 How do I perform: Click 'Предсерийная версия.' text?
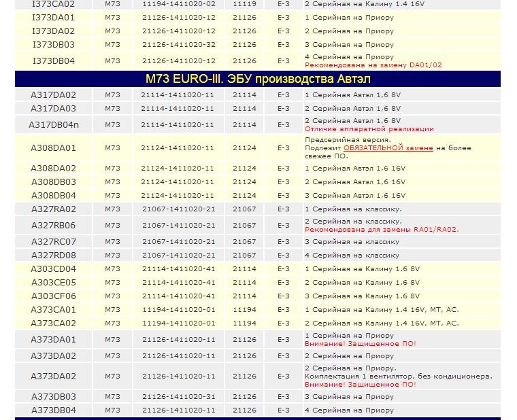point(348,140)
